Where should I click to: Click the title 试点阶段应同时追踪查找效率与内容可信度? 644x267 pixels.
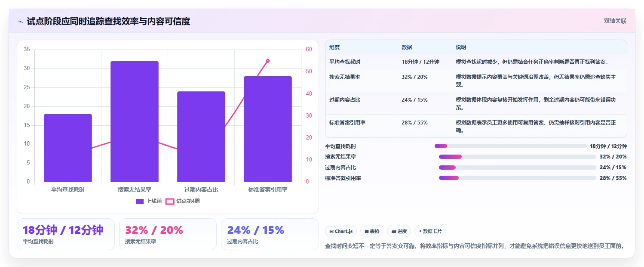click(108, 22)
